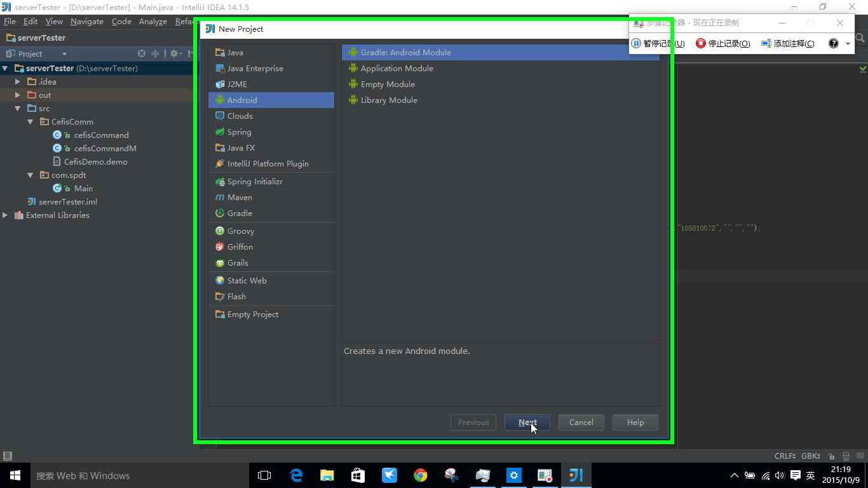Click the Hector inspector icon in status bar
The image size is (868, 488).
click(846, 456)
